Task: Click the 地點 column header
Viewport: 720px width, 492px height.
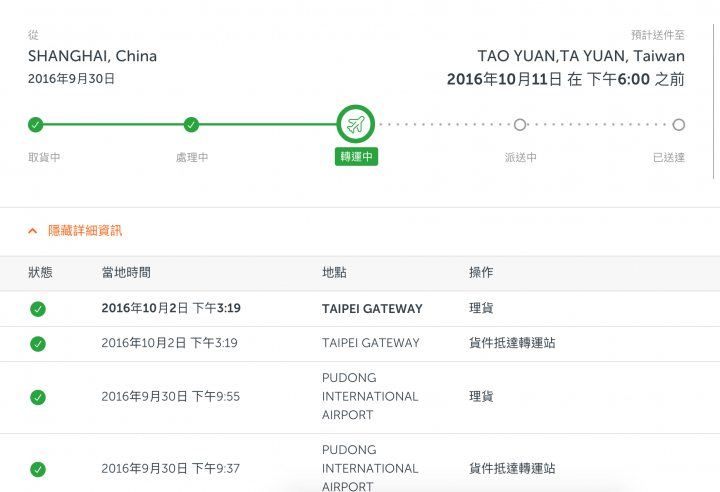Action: [334, 272]
